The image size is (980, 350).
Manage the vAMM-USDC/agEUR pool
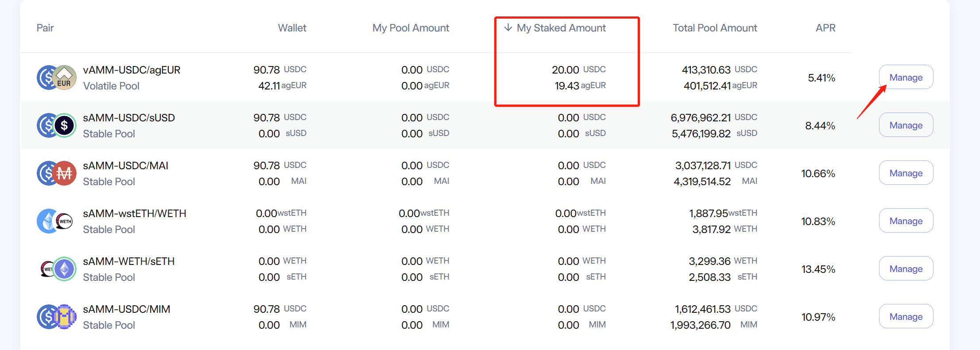[x=906, y=77]
